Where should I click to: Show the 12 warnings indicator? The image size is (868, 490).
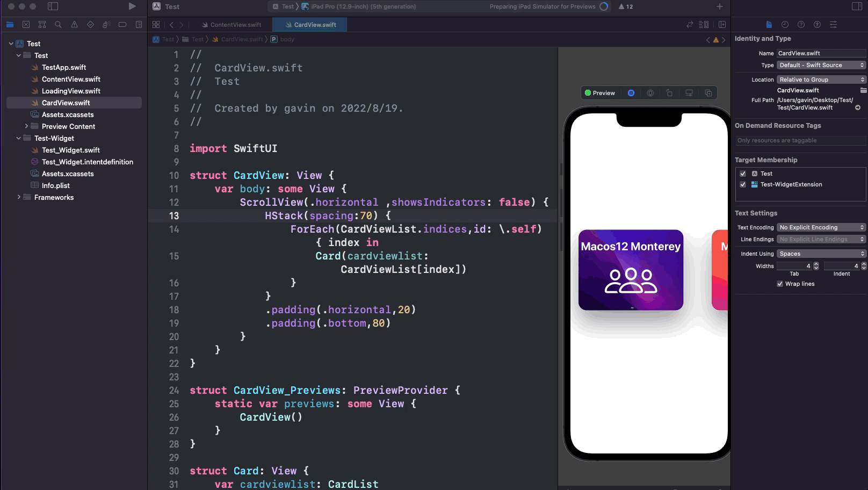(626, 6)
